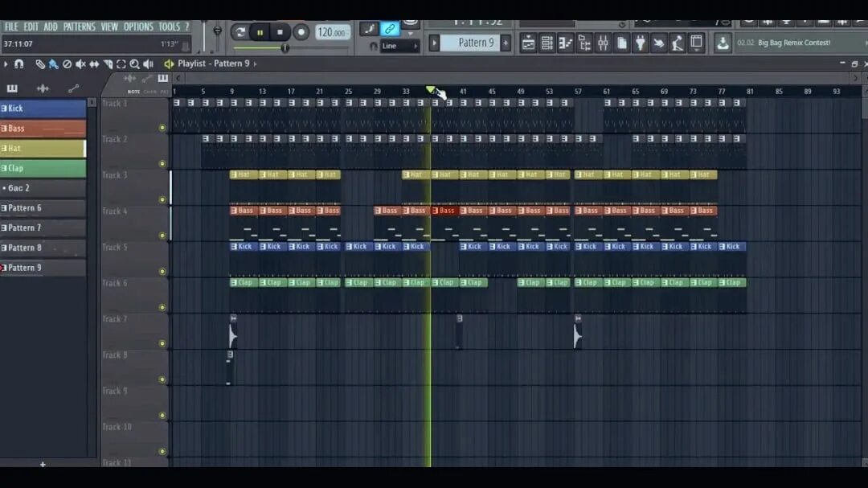Image resolution: width=868 pixels, height=488 pixels.
Task: Open the playlist options menu arrow
Action: coord(6,64)
